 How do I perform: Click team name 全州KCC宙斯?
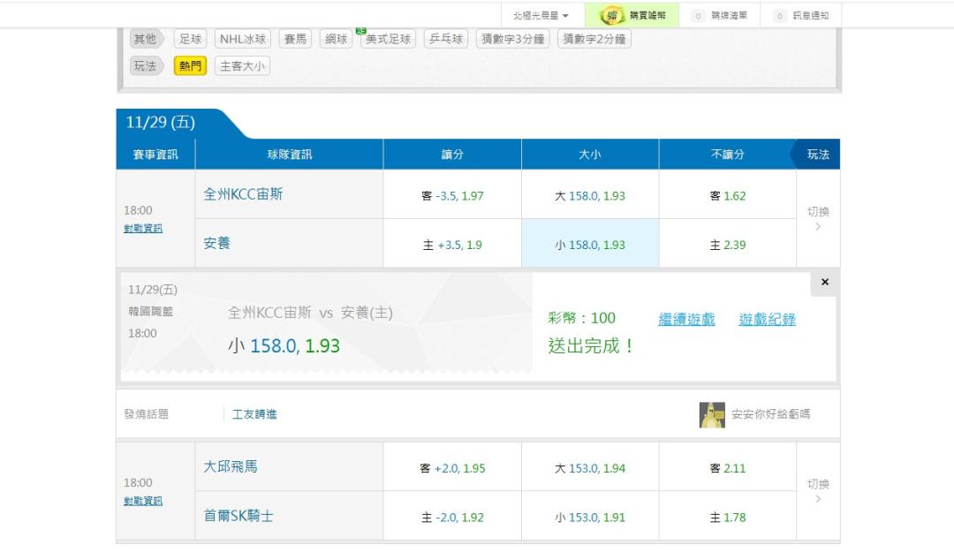pos(244,194)
